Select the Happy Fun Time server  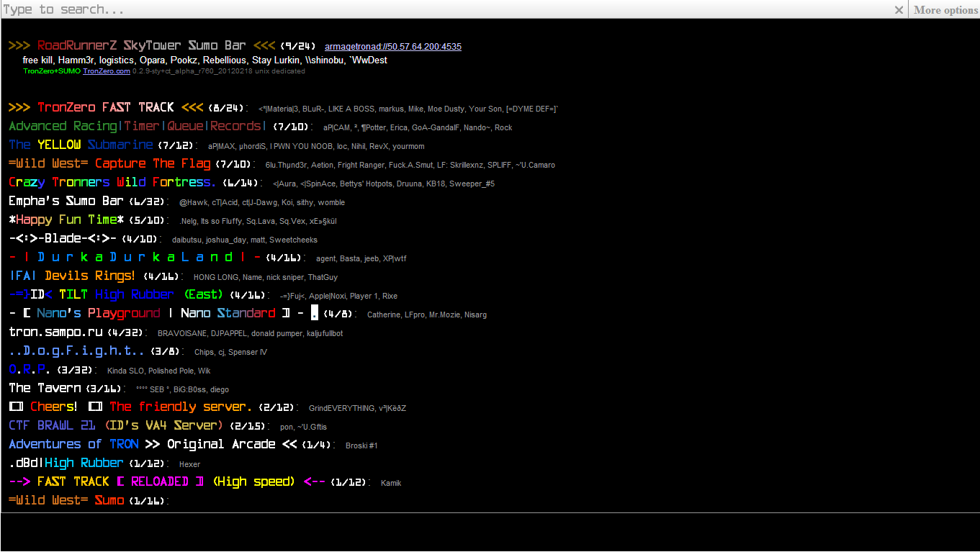pos(66,220)
